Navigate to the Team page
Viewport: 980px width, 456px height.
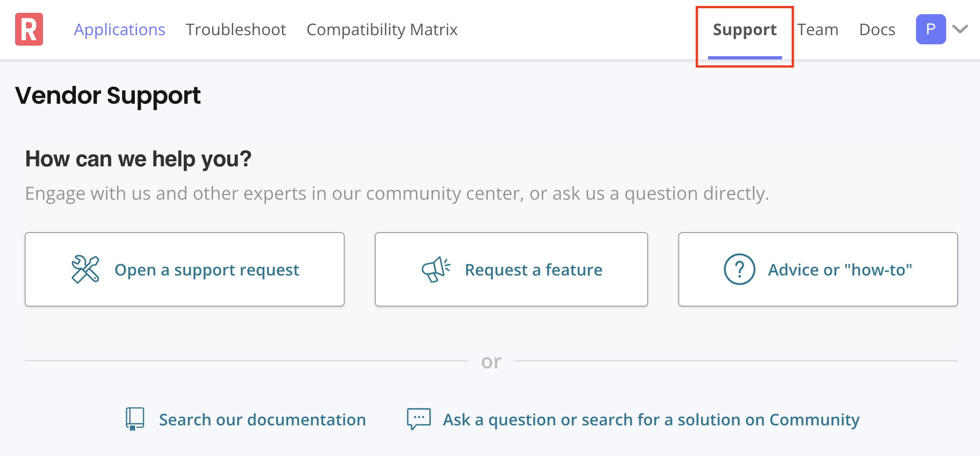click(818, 29)
